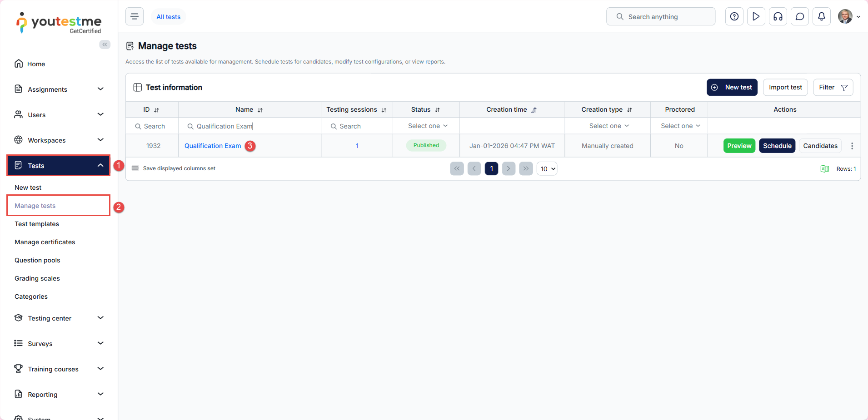Change rows per page dropdown
This screenshot has width=868, height=420.
point(547,169)
